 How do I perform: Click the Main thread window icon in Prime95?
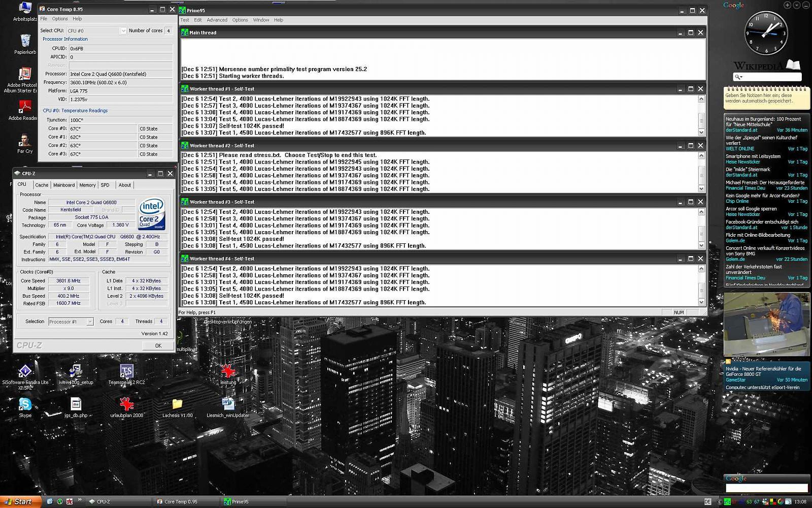click(185, 33)
